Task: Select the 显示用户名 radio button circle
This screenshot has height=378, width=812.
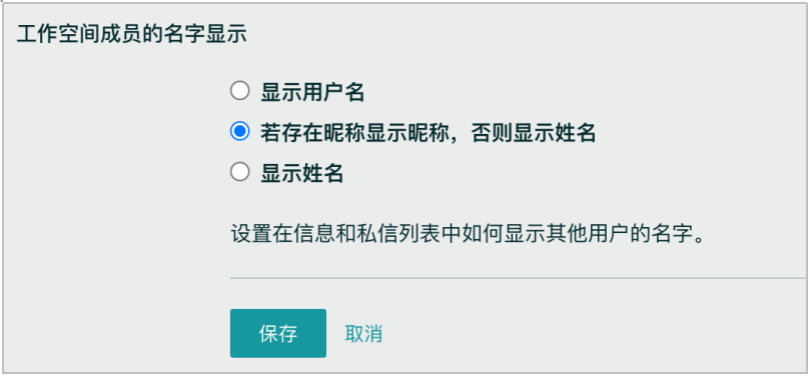Action: tap(240, 91)
